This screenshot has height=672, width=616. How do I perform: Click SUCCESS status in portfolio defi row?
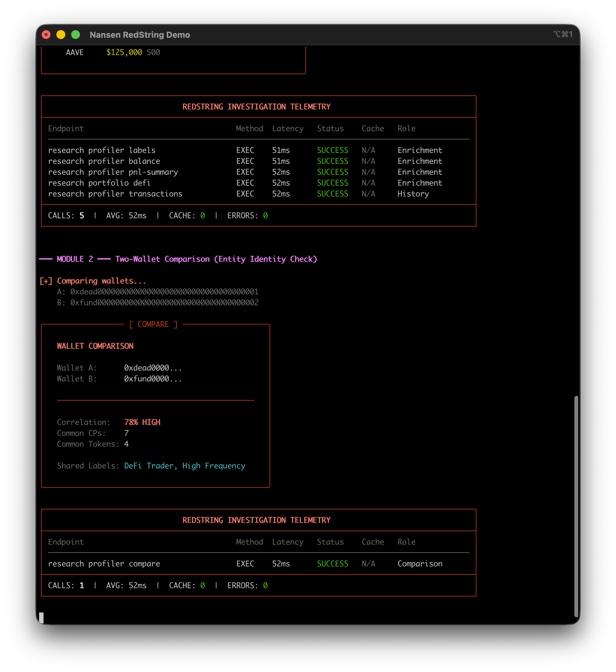pyautogui.click(x=333, y=183)
